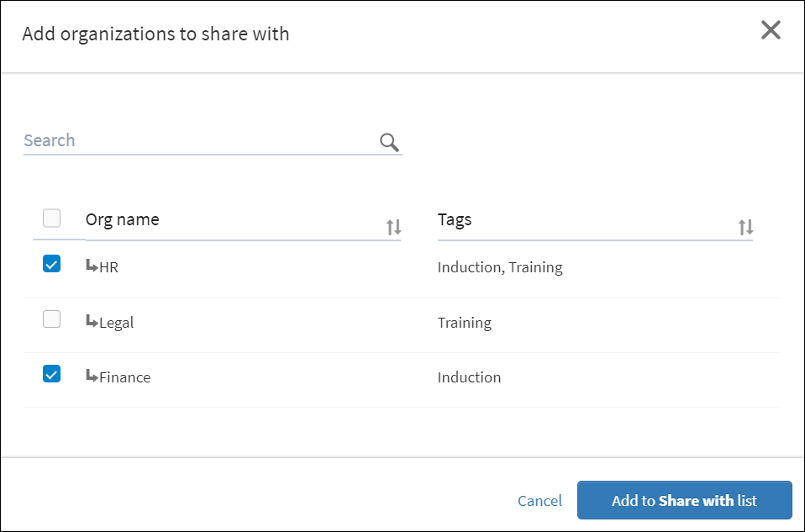Click the Tags column header

tap(455, 220)
